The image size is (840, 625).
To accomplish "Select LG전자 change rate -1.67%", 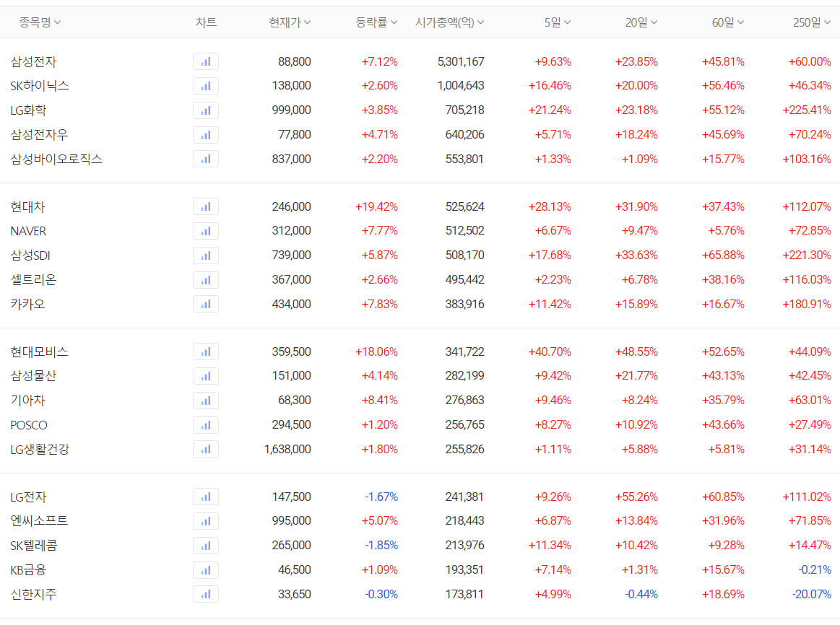I will click(381, 497).
